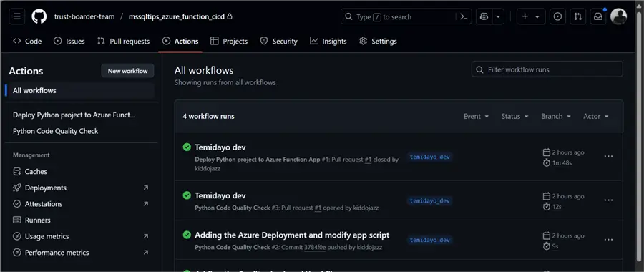
Task: Open Attestations management page
Action: pos(80,204)
